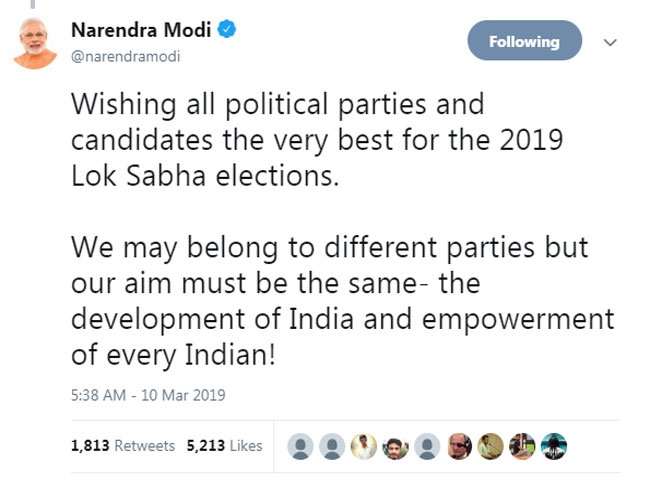Click the first default gray liker avatar

(298, 446)
